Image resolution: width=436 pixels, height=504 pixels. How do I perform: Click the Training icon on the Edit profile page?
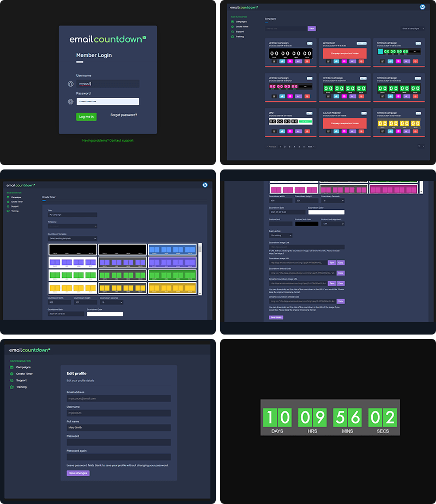11,387
